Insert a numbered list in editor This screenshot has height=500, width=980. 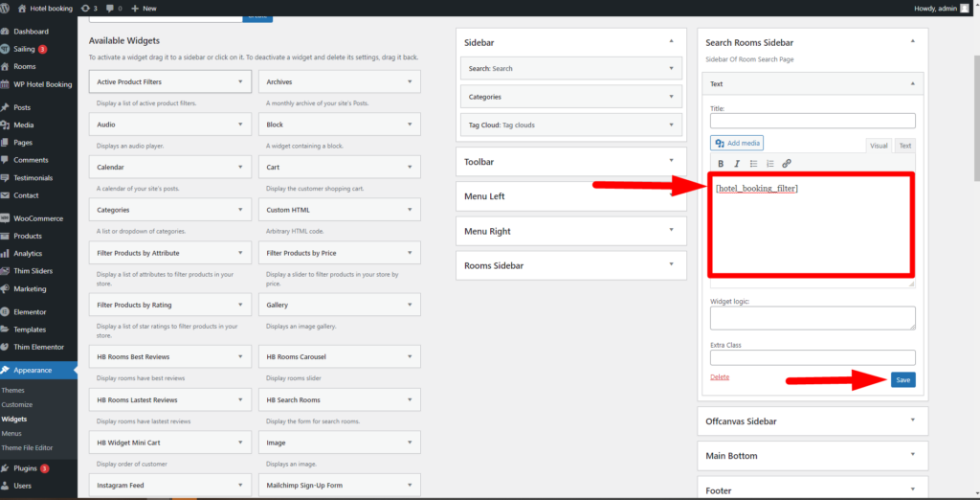[x=769, y=164]
